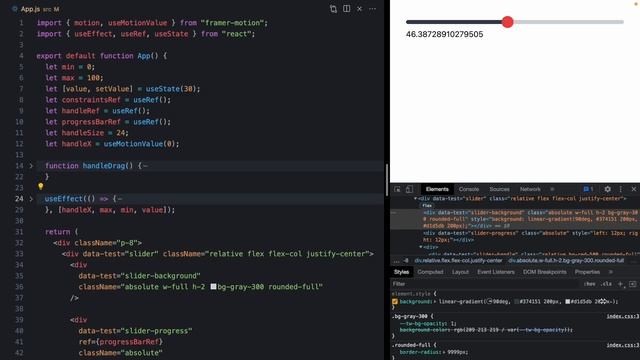Toggle the computed styles sidebar icon
The image size is (640, 360).
pyautogui.click(x=632, y=284)
